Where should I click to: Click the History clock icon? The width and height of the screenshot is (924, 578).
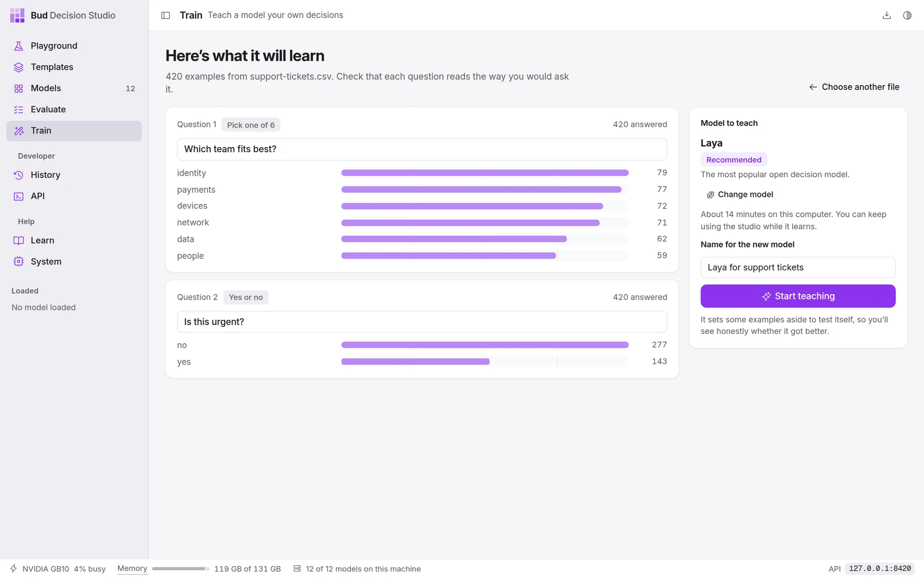tap(18, 175)
